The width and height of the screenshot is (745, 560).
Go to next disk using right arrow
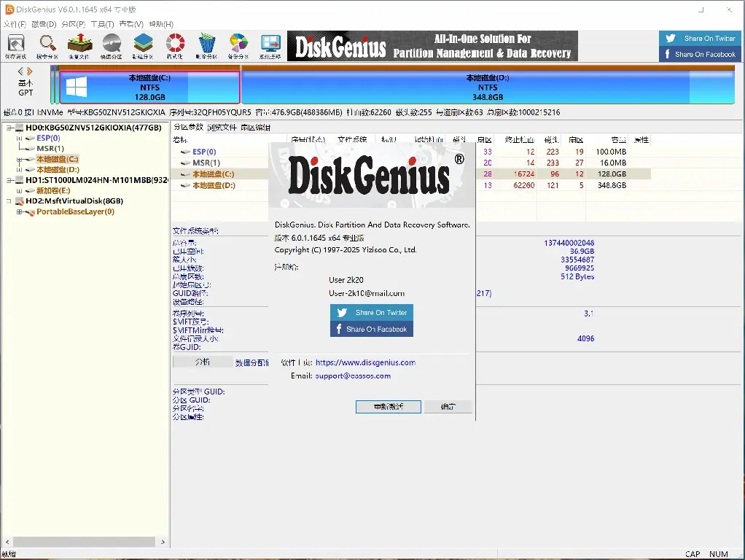pyautogui.click(x=30, y=71)
